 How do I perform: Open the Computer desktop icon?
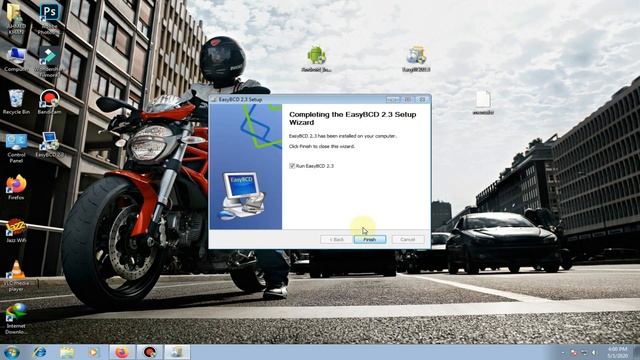coord(16,60)
